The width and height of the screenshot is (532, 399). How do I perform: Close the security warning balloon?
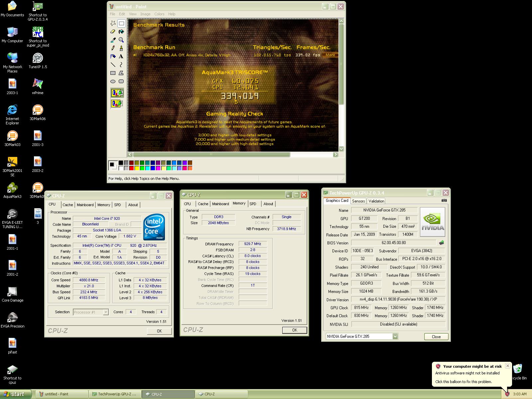(x=507, y=366)
